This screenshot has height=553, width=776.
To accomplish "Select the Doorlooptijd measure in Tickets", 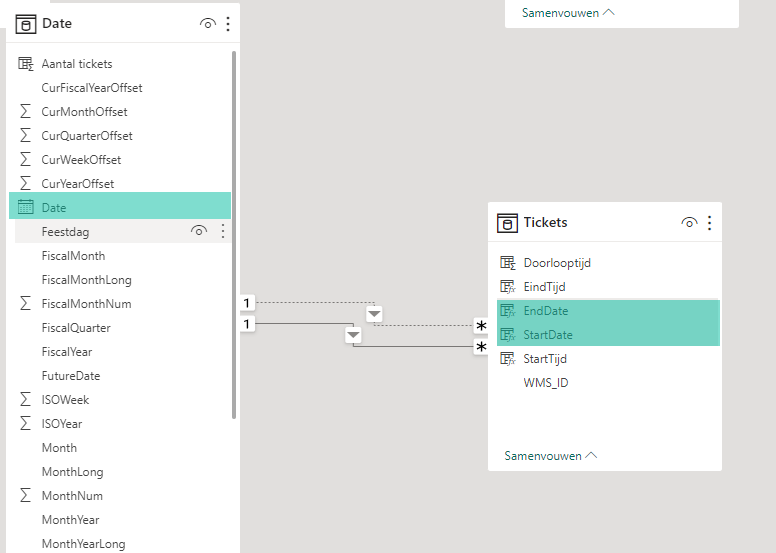I will click(x=557, y=262).
